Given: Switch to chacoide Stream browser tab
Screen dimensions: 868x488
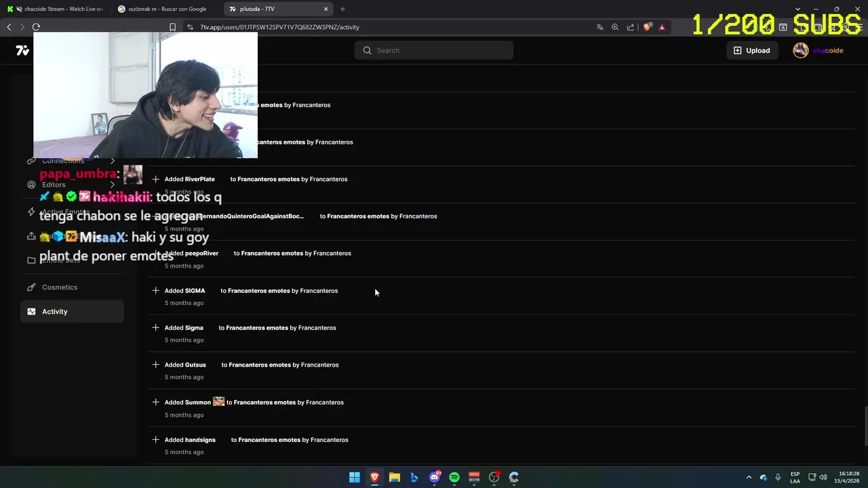Looking at the screenshot, I should tap(57, 9).
